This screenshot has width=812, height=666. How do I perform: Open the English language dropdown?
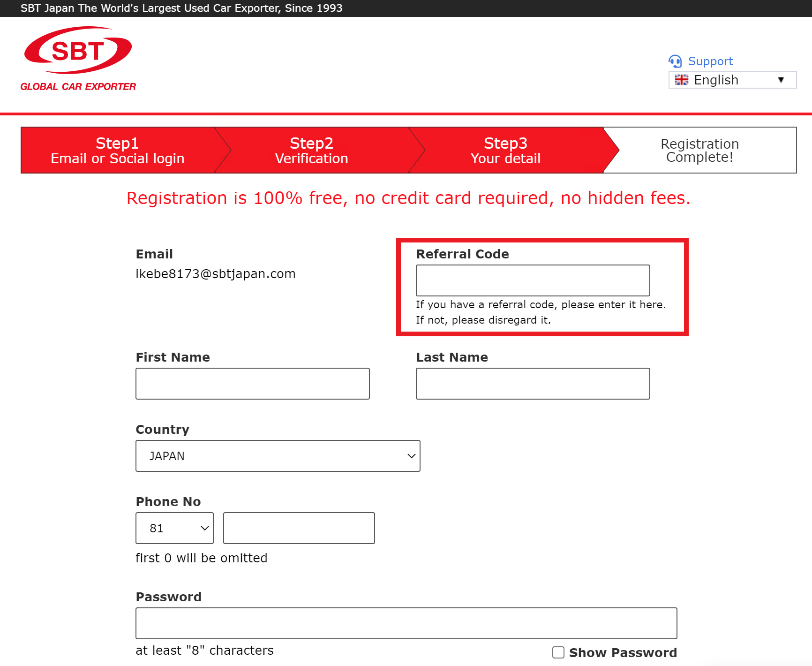pyautogui.click(x=732, y=80)
